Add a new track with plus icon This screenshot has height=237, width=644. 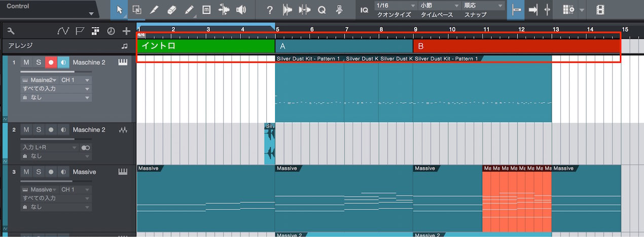click(x=127, y=31)
